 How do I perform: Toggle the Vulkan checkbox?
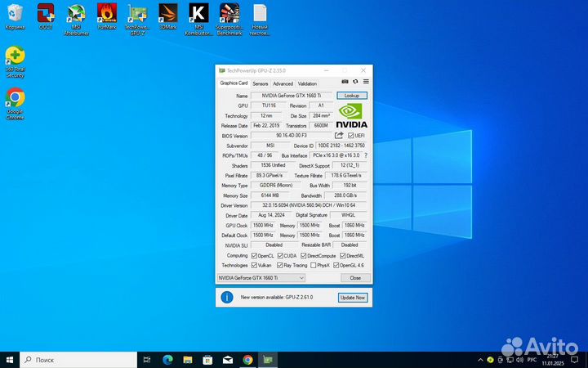[x=254, y=265]
